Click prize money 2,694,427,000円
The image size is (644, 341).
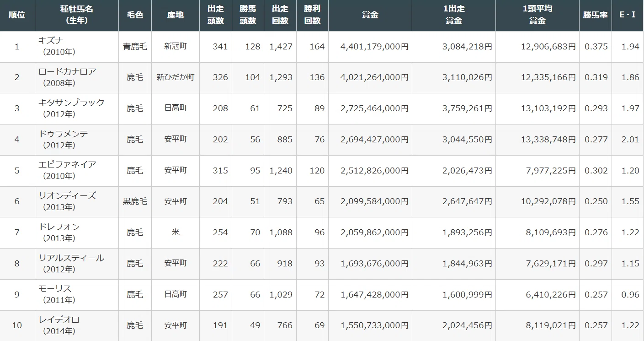(374, 140)
